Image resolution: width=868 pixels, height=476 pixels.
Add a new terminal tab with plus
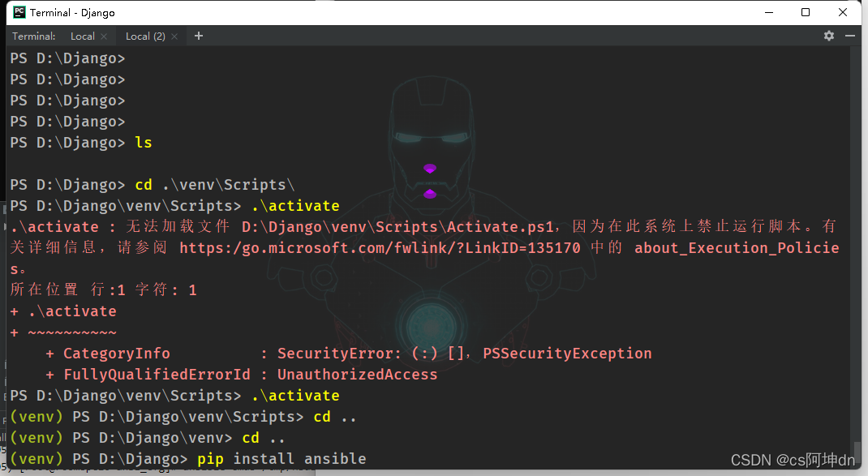pos(199,36)
